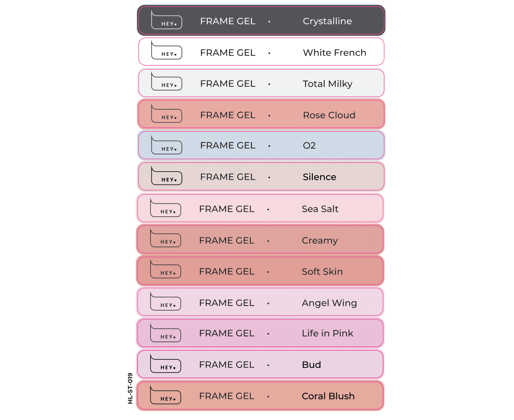Pick the blue O2 color label background
Viewport: 514px width, 420px height.
(x=261, y=145)
